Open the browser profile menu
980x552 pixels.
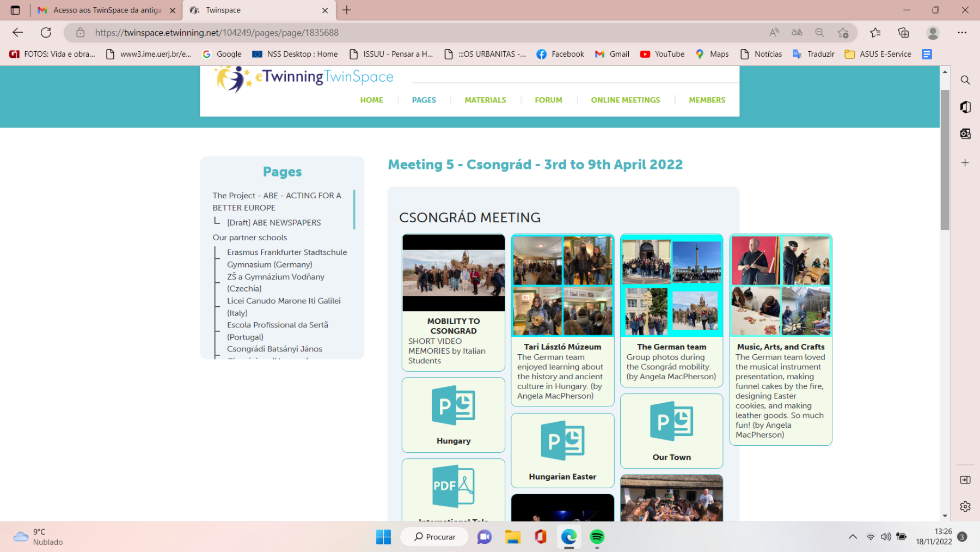point(933,33)
